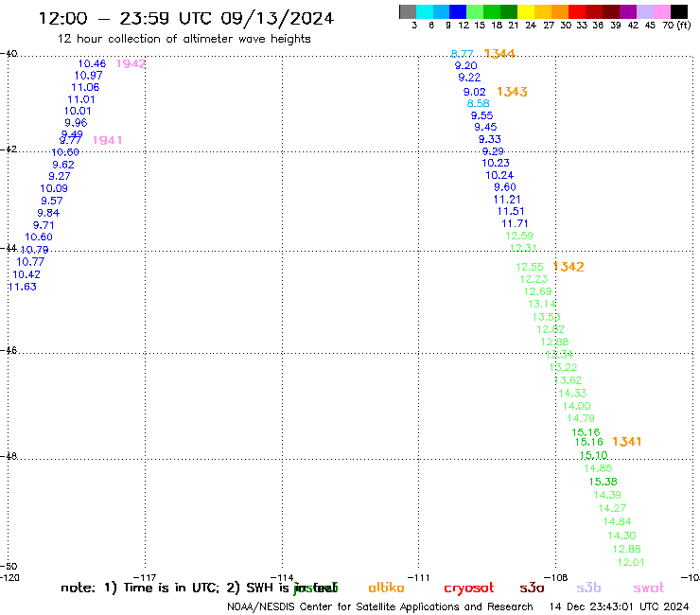The width and height of the screenshot is (700, 615).
Task: Click the longitude label -108
Action: pyautogui.click(x=556, y=577)
